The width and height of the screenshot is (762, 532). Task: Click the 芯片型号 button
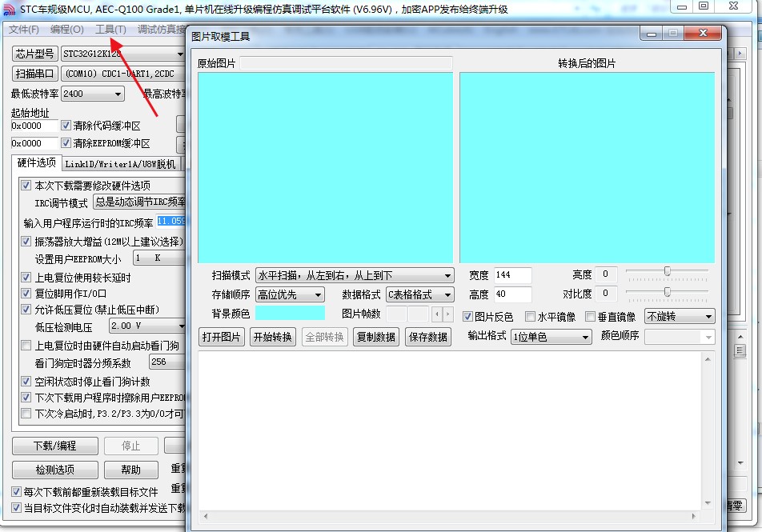click(34, 54)
